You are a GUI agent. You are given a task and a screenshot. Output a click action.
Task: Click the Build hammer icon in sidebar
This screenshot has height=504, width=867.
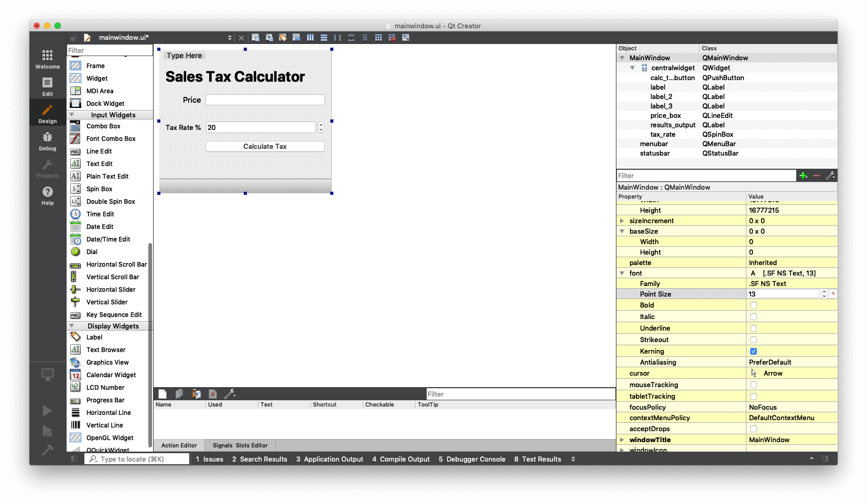pyautogui.click(x=47, y=450)
